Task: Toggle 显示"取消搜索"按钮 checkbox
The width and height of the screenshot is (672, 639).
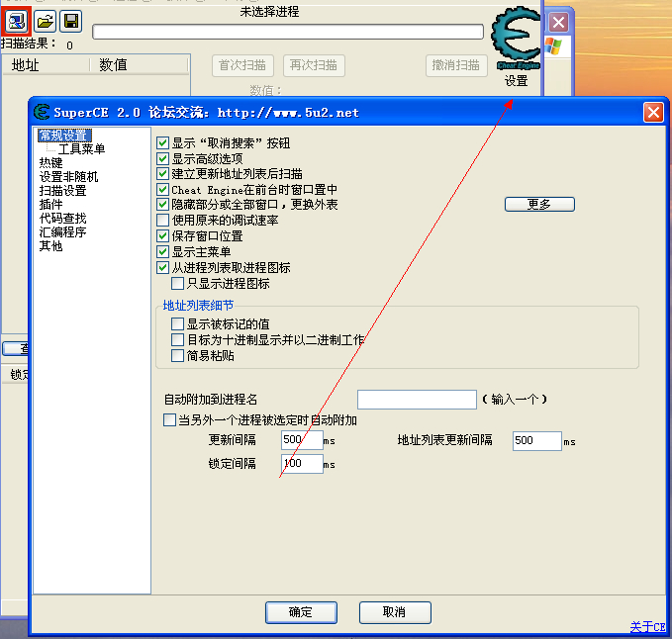Action: 162,142
